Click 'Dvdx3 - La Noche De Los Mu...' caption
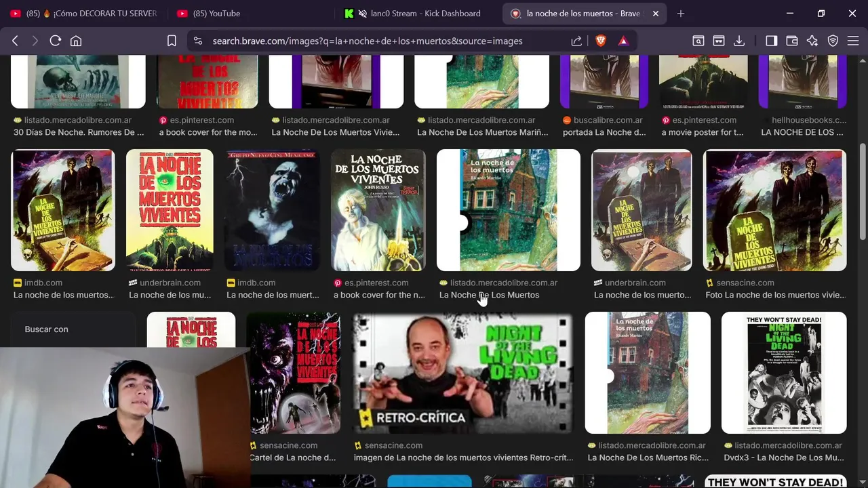 [784, 457]
